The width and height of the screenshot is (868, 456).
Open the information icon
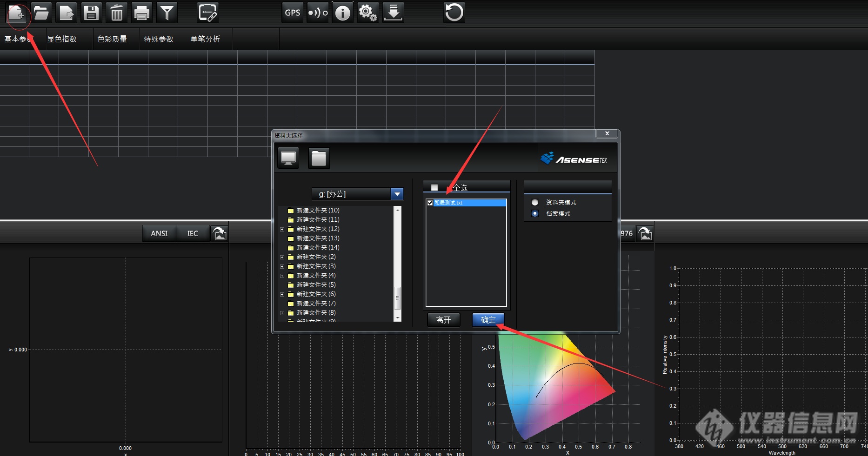pos(343,13)
